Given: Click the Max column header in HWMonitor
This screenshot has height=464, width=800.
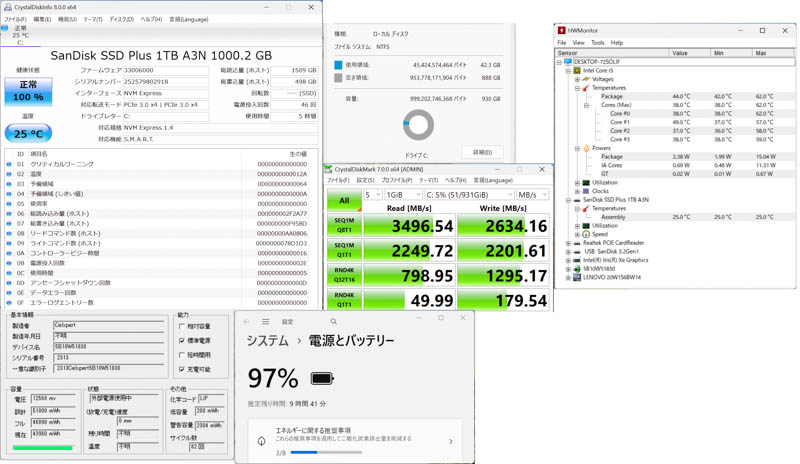Looking at the screenshot, I should [x=773, y=53].
